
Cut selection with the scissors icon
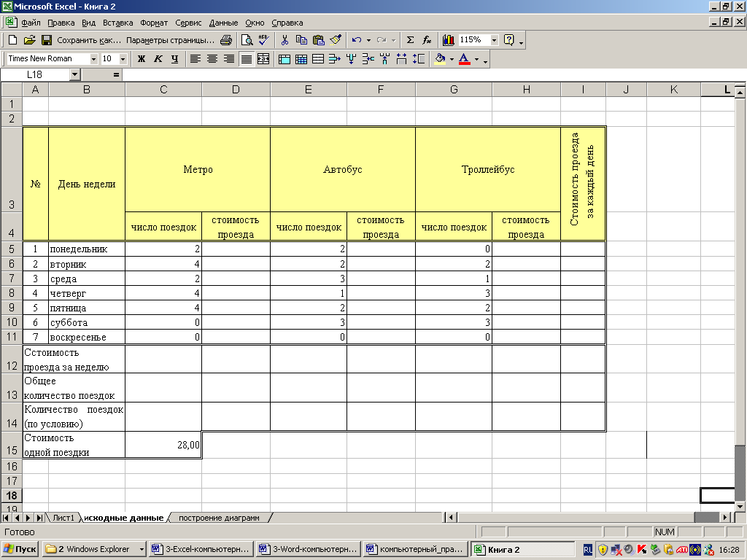click(x=285, y=40)
